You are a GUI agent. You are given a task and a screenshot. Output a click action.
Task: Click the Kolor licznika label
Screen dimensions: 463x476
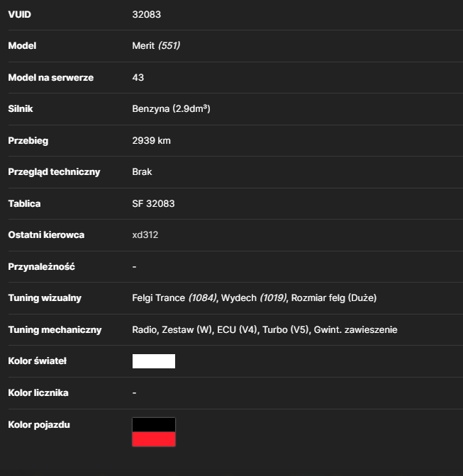(x=38, y=393)
